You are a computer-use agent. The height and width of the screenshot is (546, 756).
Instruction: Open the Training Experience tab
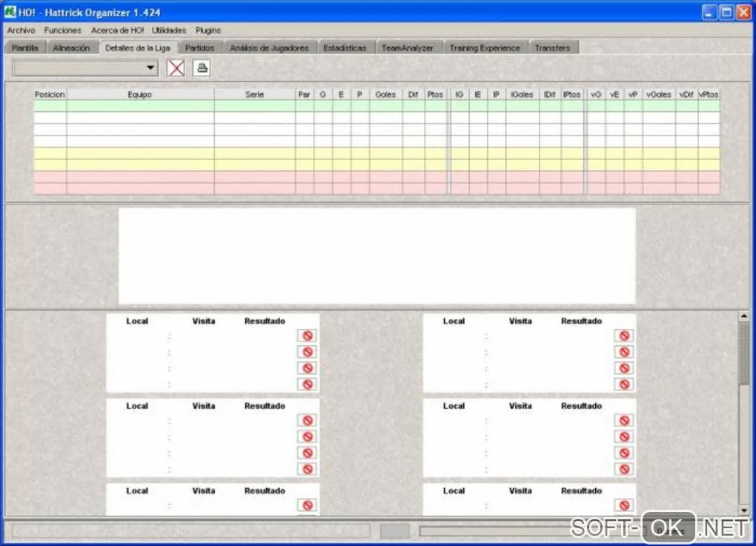[485, 47]
